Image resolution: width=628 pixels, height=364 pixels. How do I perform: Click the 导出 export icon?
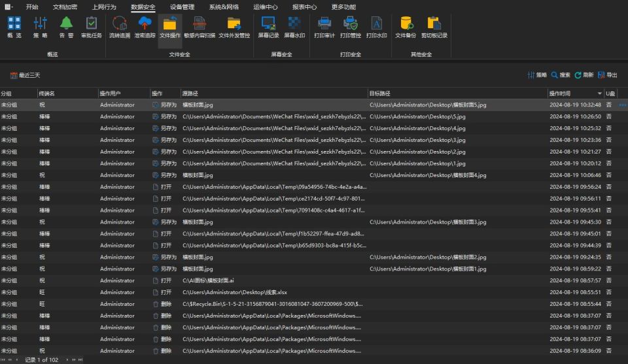(607, 74)
